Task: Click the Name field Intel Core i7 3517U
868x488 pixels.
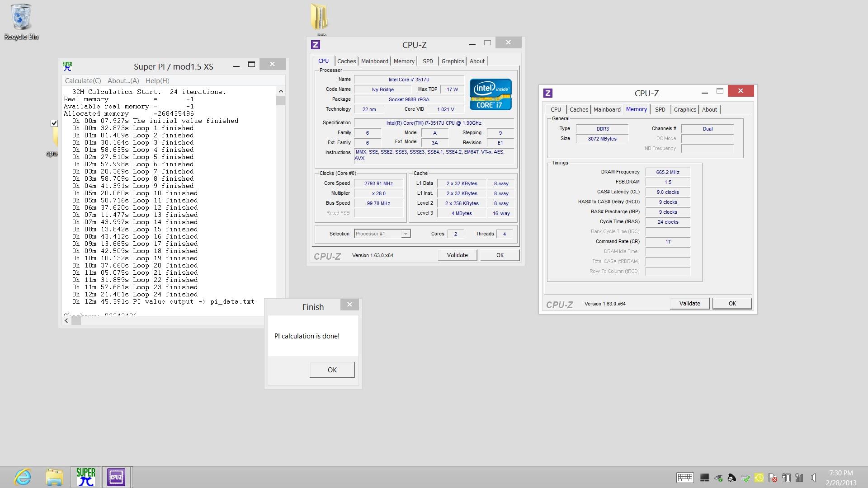Action: point(409,80)
